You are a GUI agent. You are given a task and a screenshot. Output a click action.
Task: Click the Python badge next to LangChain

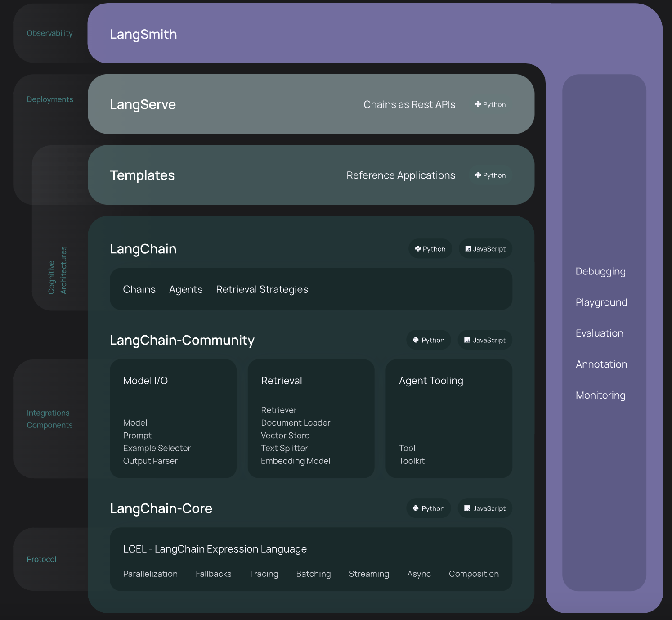coord(430,249)
